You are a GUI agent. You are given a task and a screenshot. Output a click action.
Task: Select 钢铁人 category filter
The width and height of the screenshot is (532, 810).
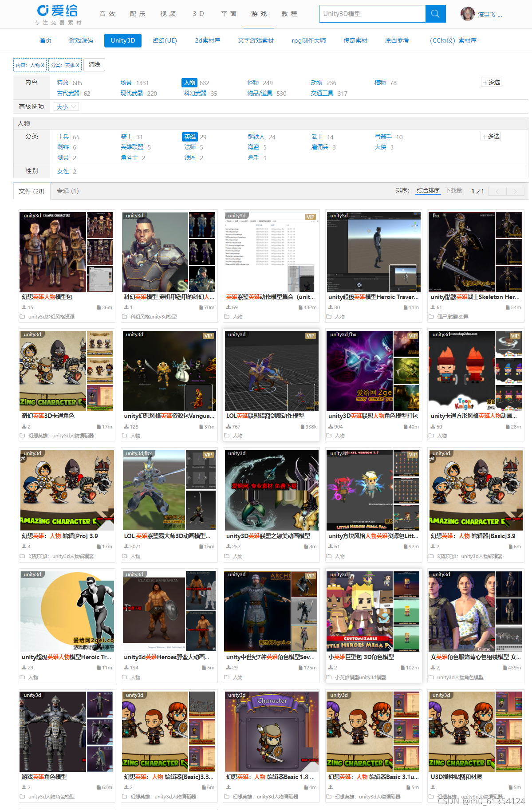click(x=256, y=137)
